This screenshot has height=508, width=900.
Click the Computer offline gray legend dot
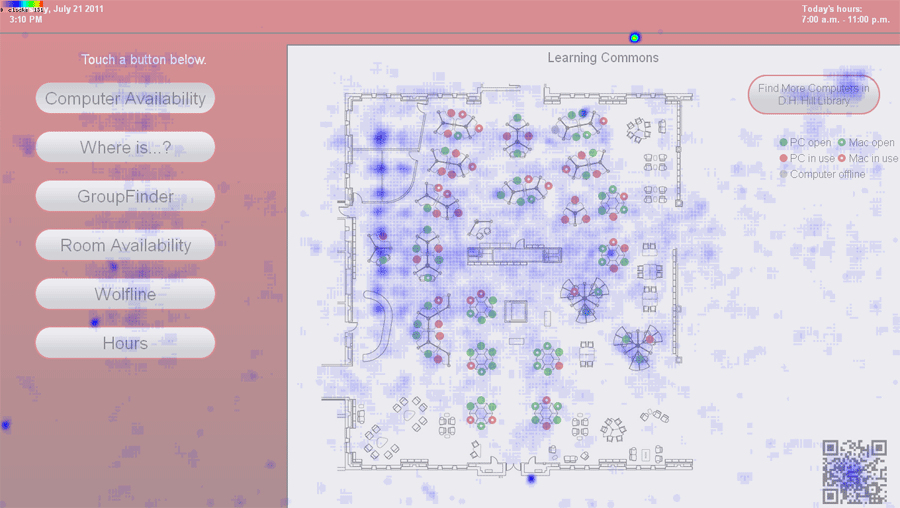pyautogui.click(x=783, y=174)
